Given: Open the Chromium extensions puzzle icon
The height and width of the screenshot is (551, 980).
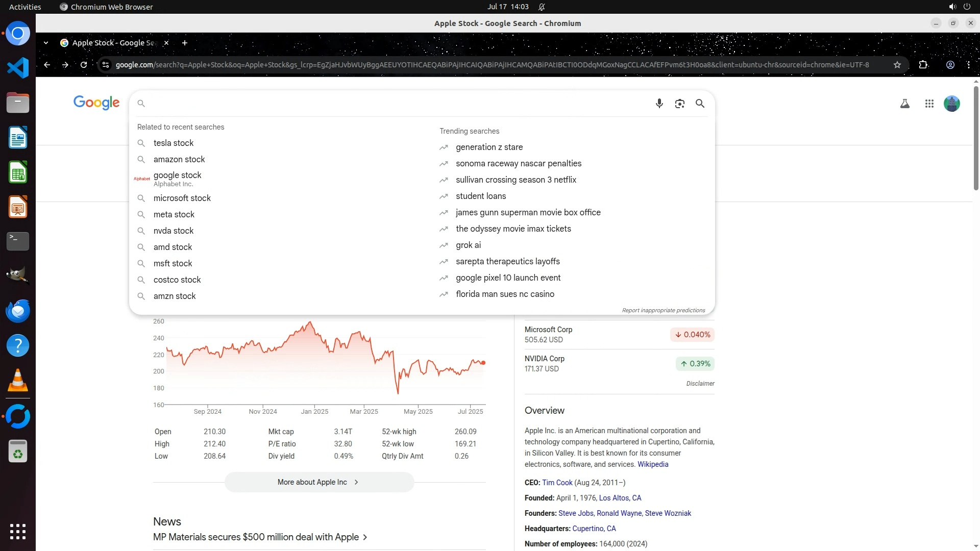Looking at the screenshot, I should tap(923, 65).
